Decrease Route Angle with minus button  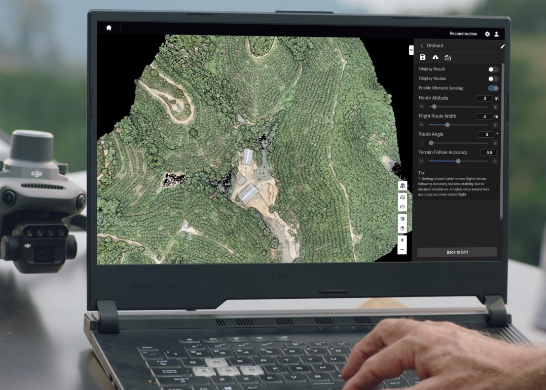[x=421, y=143]
